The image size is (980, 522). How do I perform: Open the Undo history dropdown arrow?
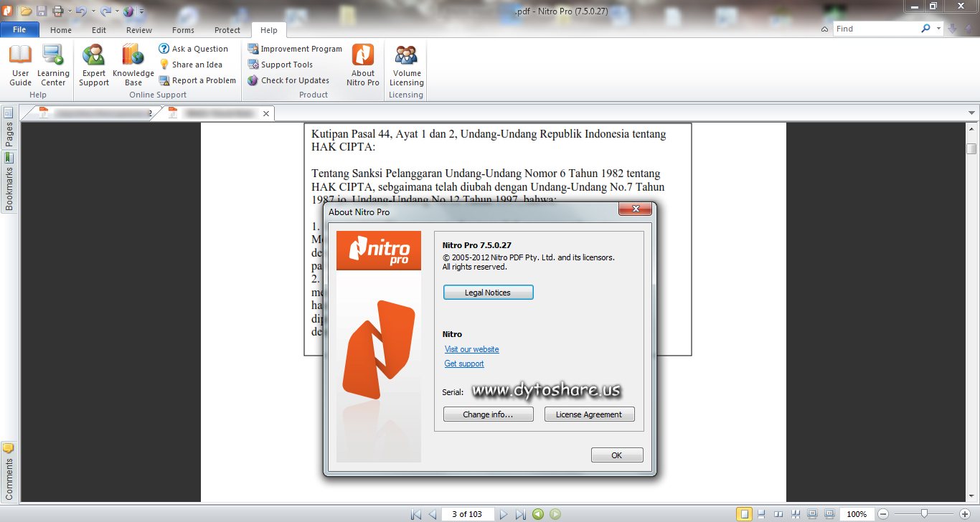pyautogui.click(x=93, y=11)
